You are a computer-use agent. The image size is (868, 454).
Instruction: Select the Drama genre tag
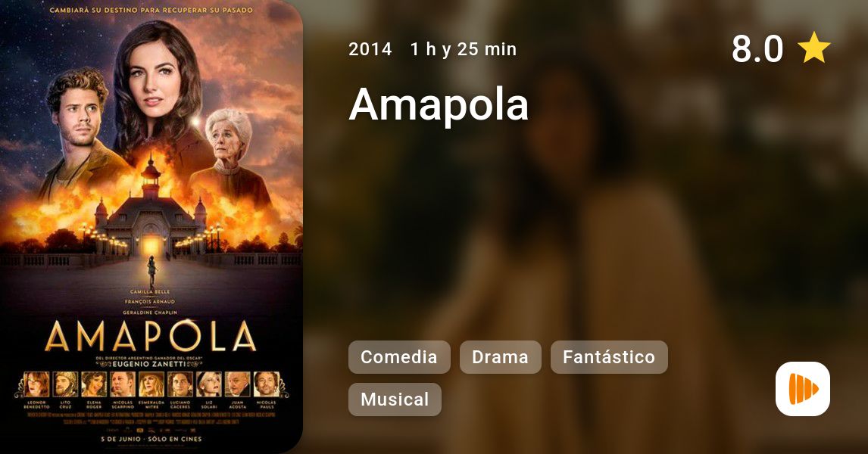click(500, 357)
